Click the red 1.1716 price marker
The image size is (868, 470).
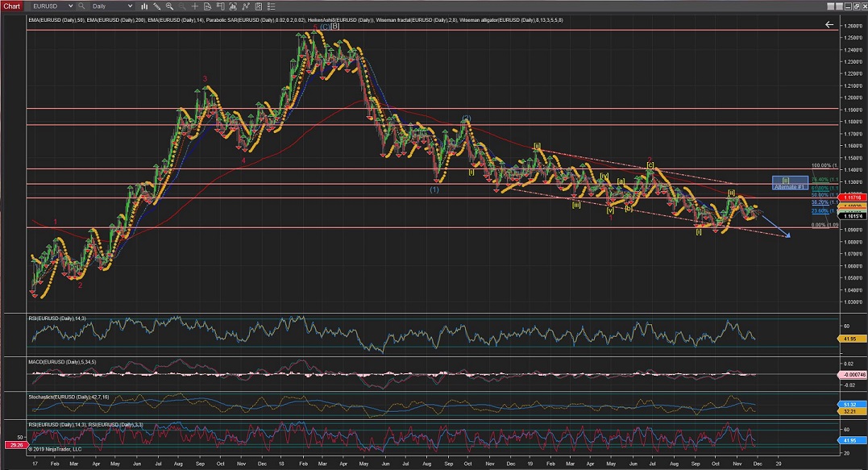(851, 198)
